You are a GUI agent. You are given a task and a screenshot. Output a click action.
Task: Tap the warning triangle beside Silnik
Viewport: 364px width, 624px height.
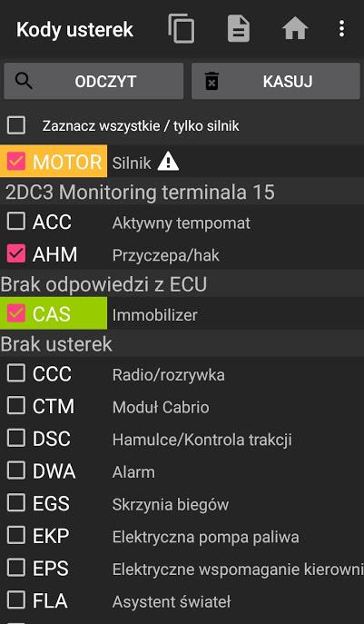click(x=168, y=163)
